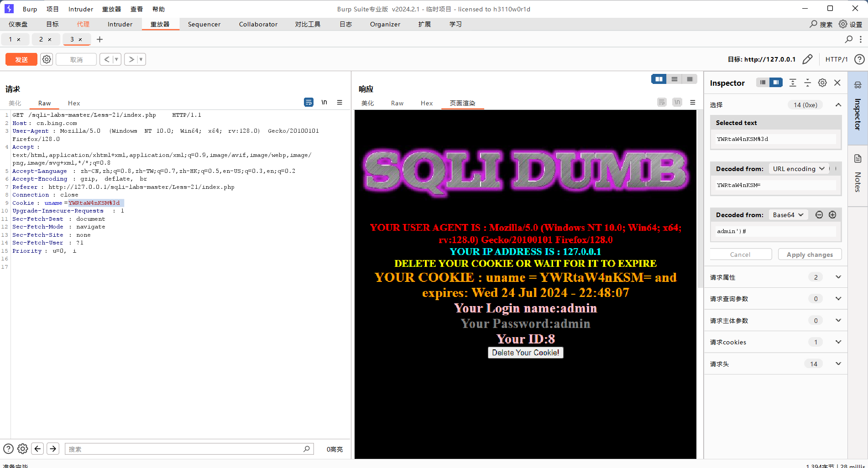Add decoding layer plus icon
The image size is (868, 468).
pyautogui.click(x=832, y=215)
